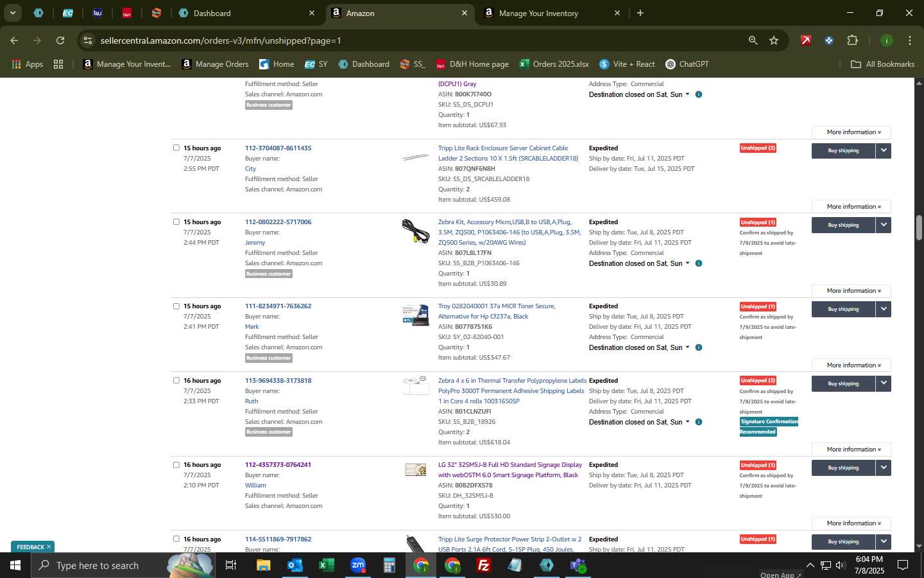This screenshot has height=578, width=924.
Task: Click info icon for Mark's destination closed
Action: coord(699,347)
